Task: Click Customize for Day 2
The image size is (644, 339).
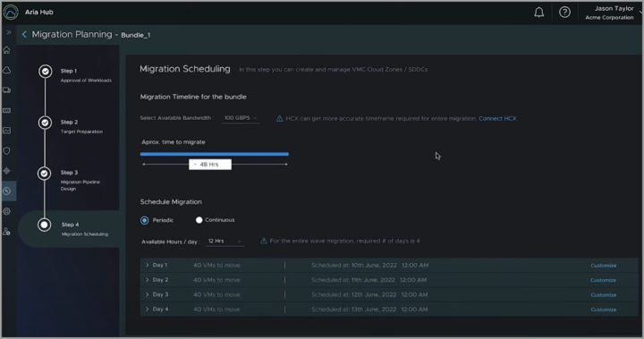Action: (x=603, y=280)
